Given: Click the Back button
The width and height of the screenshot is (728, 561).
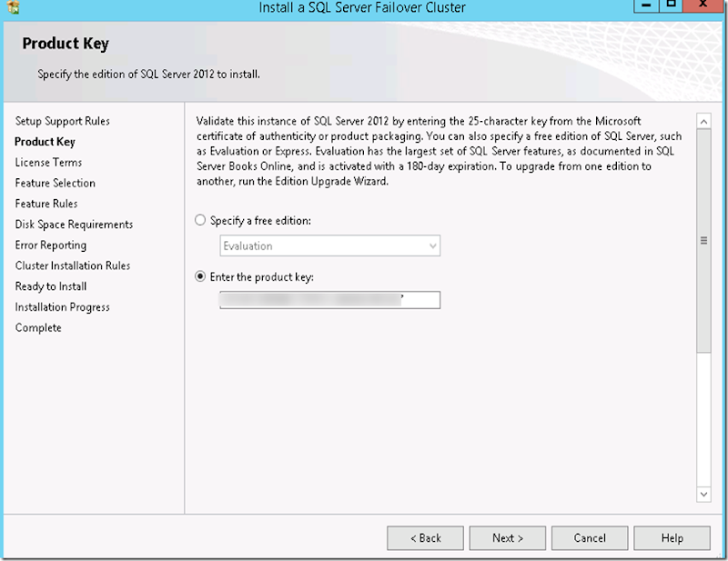Looking at the screenshot, I should (425, 537).
